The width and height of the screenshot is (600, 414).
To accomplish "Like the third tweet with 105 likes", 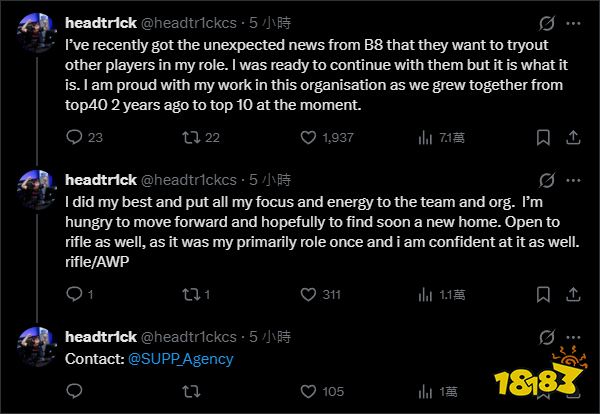I will point(307,391).
